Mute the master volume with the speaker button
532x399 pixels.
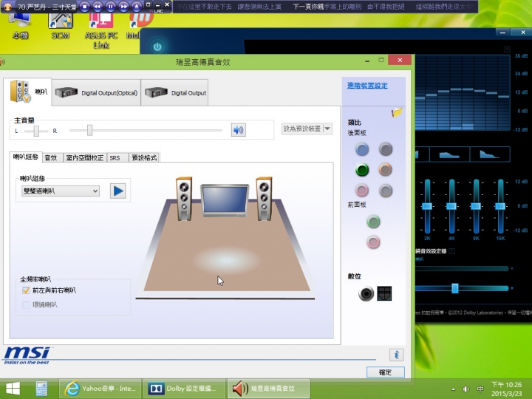(x=238, y=130)
